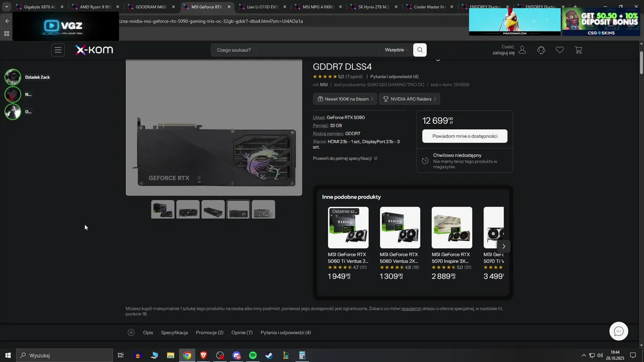This screenshot has height=362, width=644.
Task: Open Brave browser from the taskbar
Action: [x=204, y=355]
